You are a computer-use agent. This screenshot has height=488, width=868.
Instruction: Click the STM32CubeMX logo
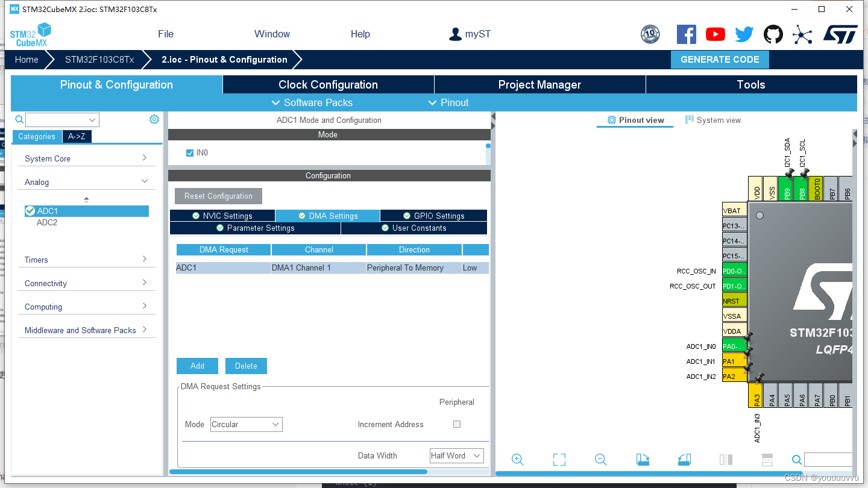click(x=30, y=35)
